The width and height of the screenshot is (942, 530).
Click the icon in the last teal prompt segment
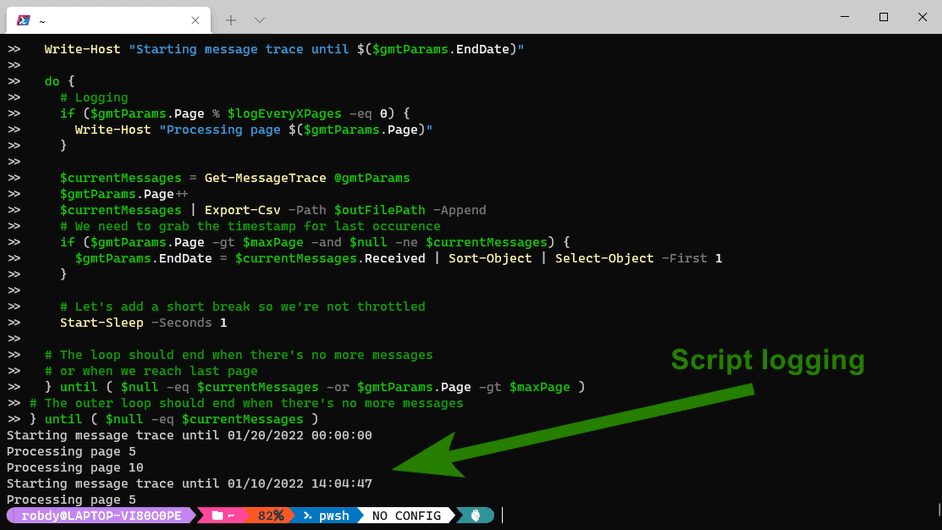tap(475, 516)
